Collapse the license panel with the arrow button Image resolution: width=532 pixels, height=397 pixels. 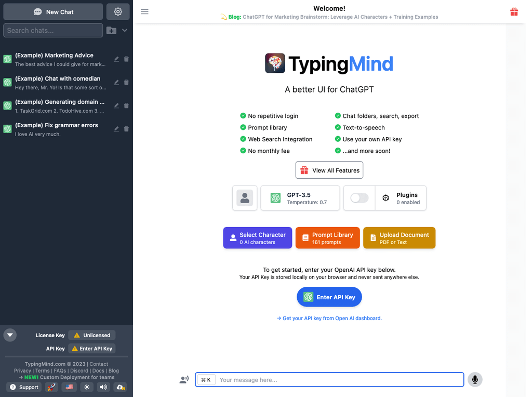(10, 335)
